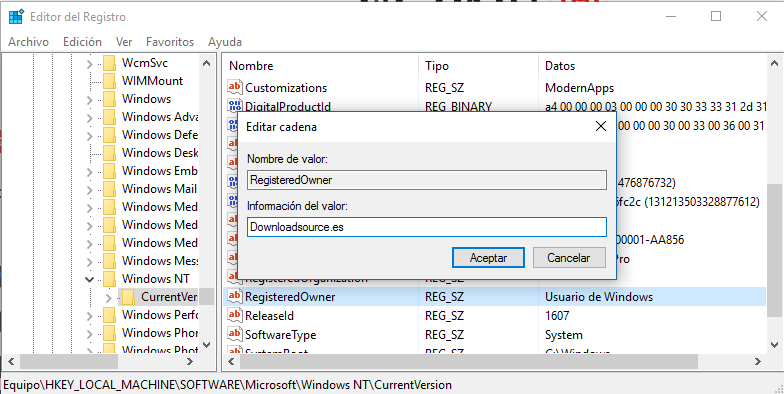Click the 'ModernApps' data cell
The image size is (784, 394).
click(580, 88)
